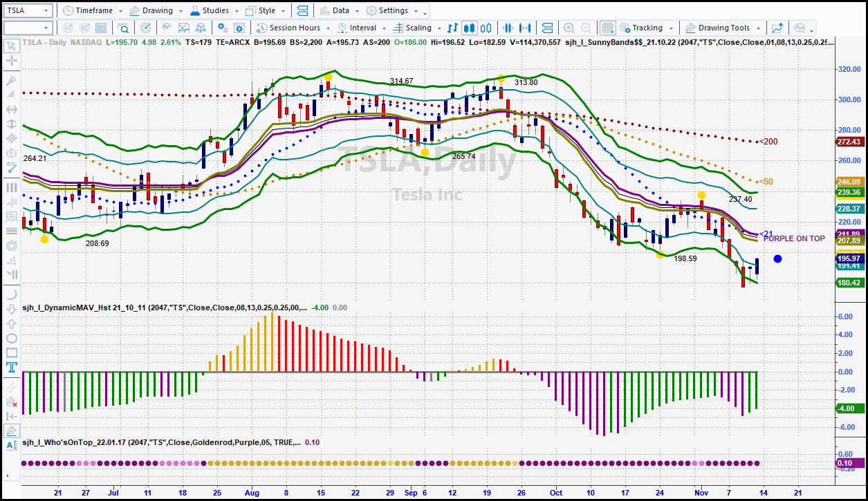Click the 198.59 low price annotation
This screenshot has height=501, width=868.
point(685,258)
